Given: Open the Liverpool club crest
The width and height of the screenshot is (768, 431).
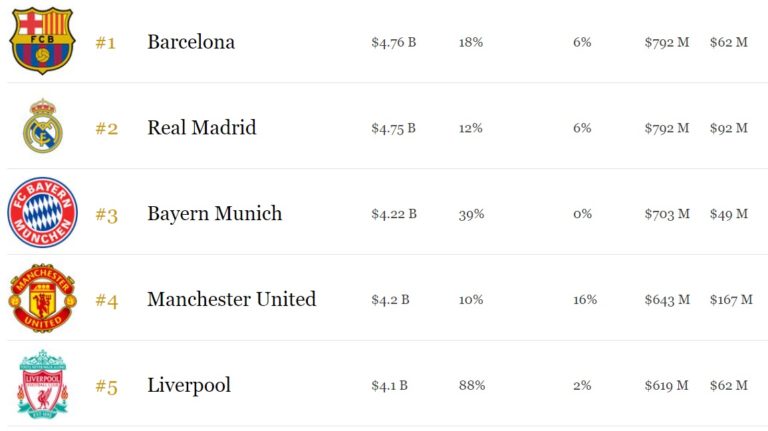Looking at the screenshot, I should 42,384.
